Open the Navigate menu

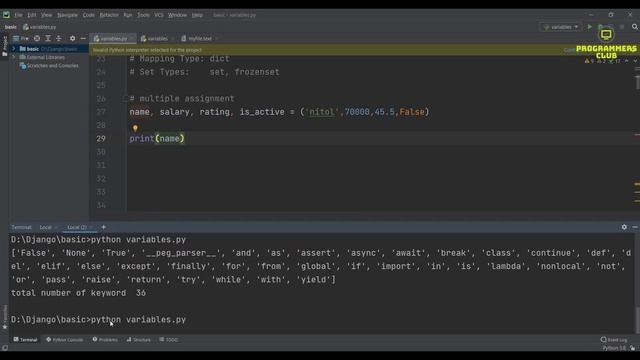pyautogui.click(x=67, y=15)
